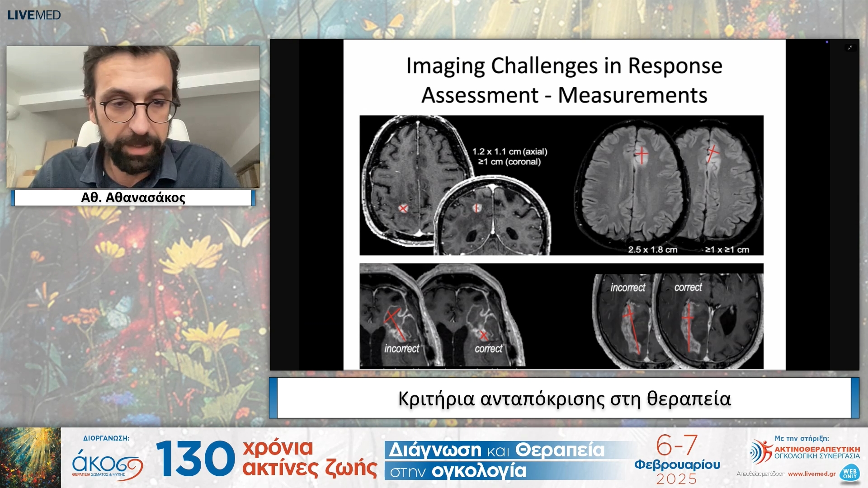Click the 130 χρόνια ακτίνες ζωής banner text
Screen dimensions: 868x488
(x=267, y=458)
